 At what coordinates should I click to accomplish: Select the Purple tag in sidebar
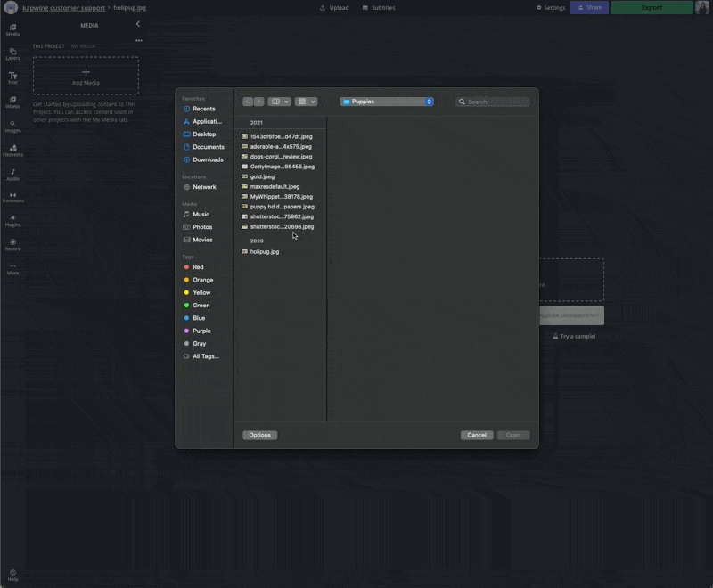coord(201,331)
